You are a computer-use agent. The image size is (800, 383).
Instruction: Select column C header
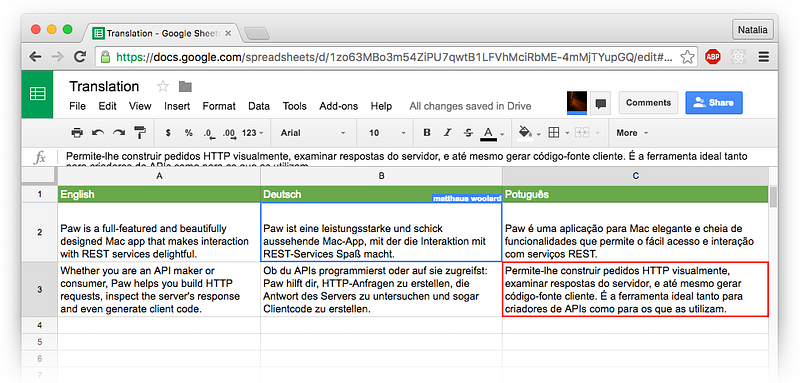coord(635,176)
